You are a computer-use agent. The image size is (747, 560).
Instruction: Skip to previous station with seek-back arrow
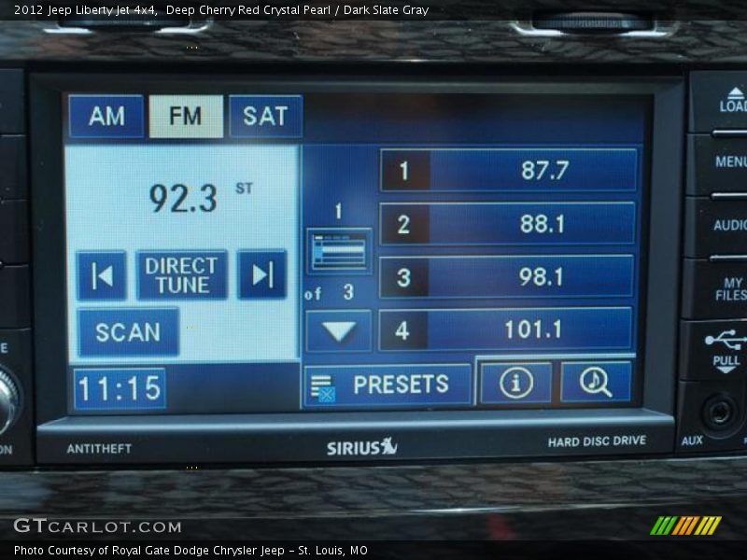(102, 275)
